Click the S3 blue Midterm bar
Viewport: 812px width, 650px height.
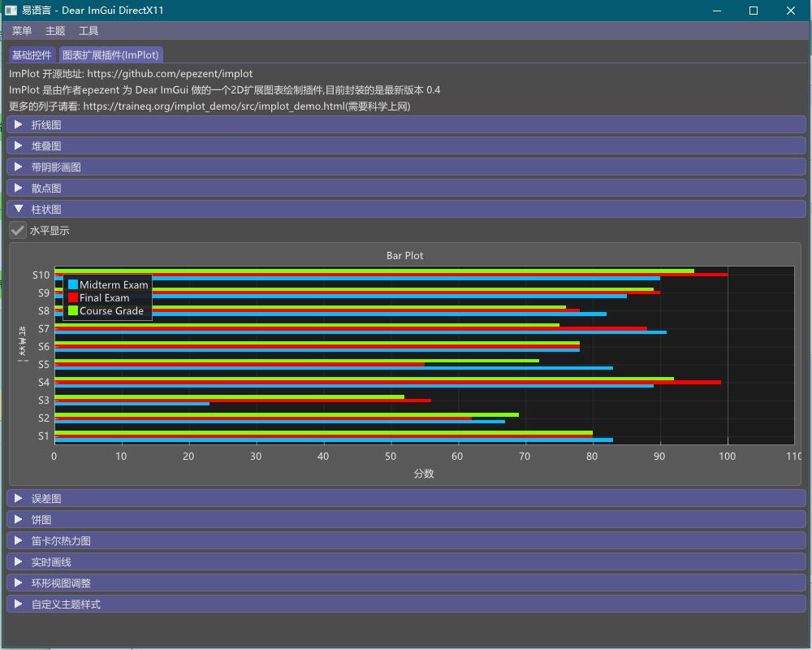[132, 404]
